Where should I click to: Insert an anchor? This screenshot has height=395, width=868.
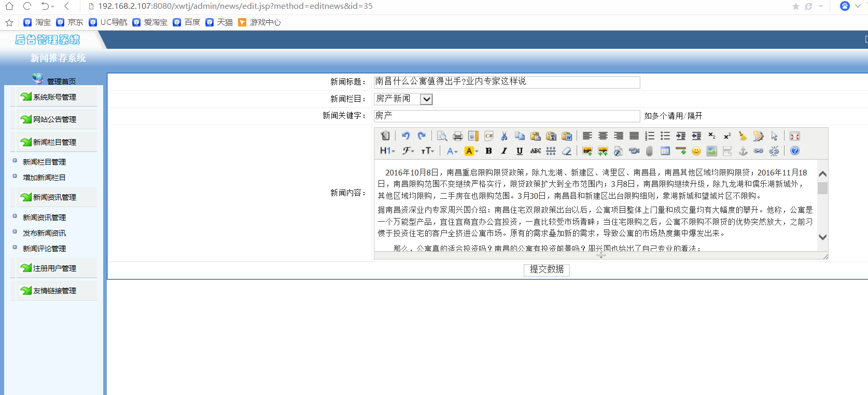(743, 151)
